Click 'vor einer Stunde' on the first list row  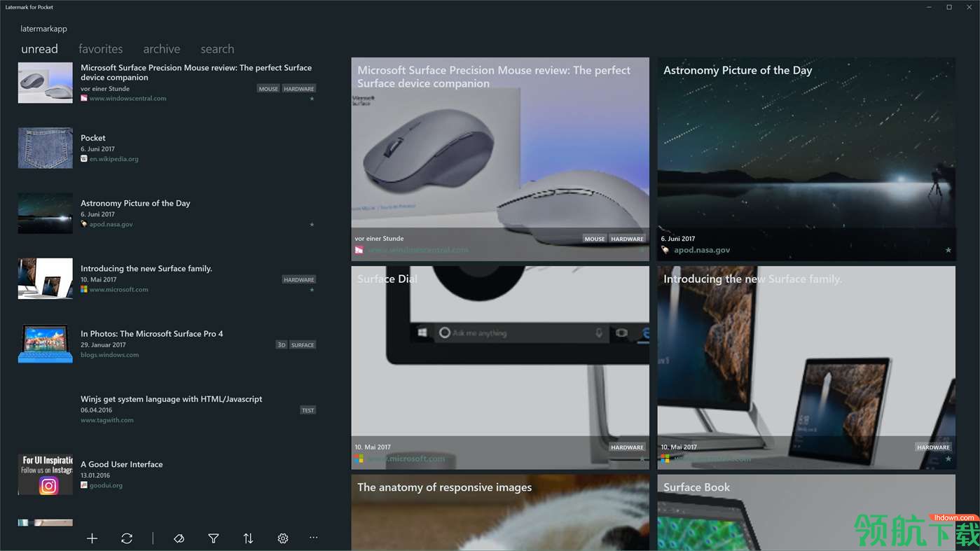[105, 89]
